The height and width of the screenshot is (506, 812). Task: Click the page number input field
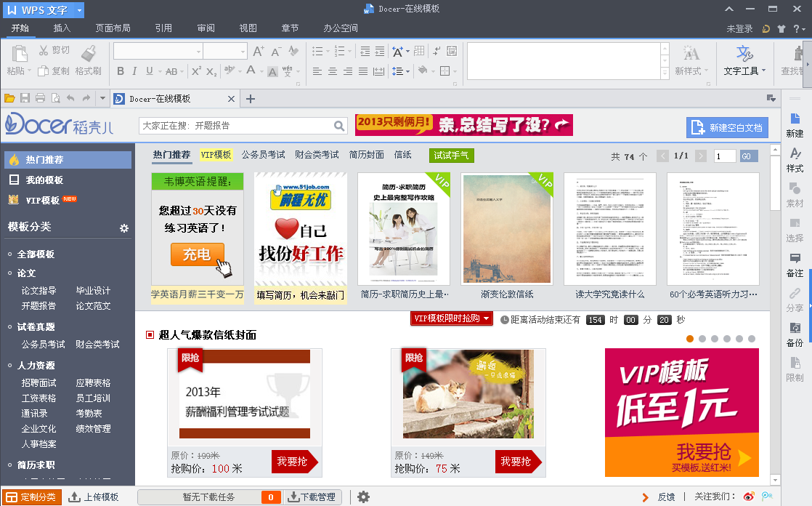tap(725, 156)
